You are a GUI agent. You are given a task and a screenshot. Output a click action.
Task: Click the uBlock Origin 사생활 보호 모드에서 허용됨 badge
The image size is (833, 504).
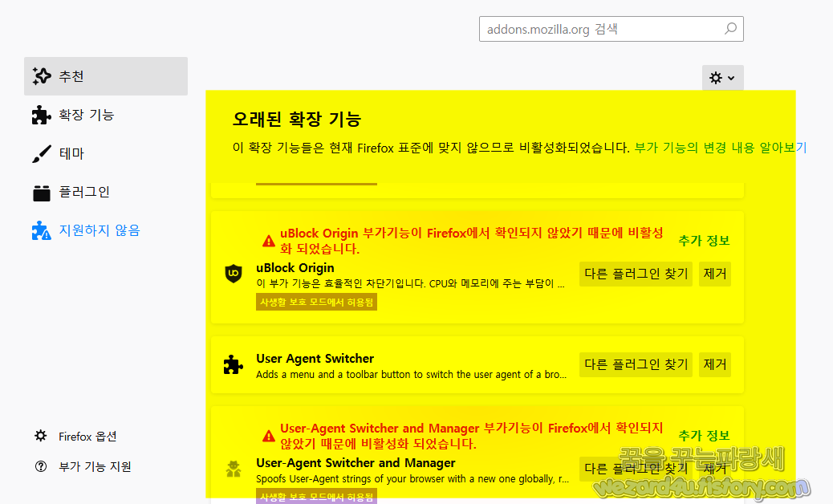[x=317, y=303]
